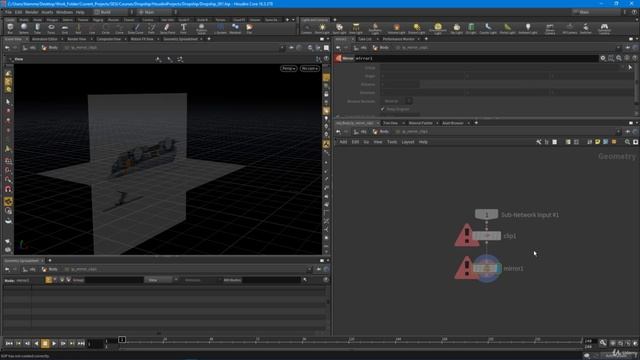
Task: Open the shelf set options arrow
Action: pyautogui.click(x=293, y=20)
